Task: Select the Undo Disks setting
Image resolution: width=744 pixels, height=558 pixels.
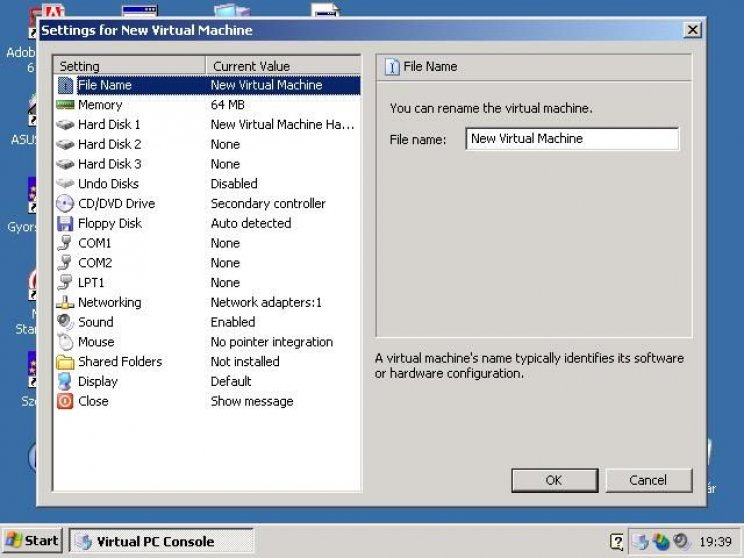Action: point(207,184)
